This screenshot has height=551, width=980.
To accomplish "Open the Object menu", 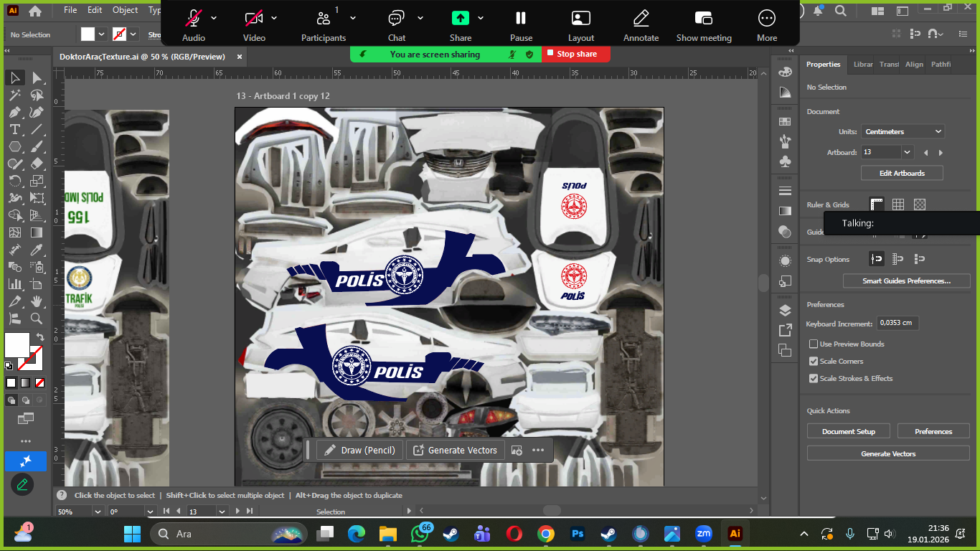I will [126, 10].
